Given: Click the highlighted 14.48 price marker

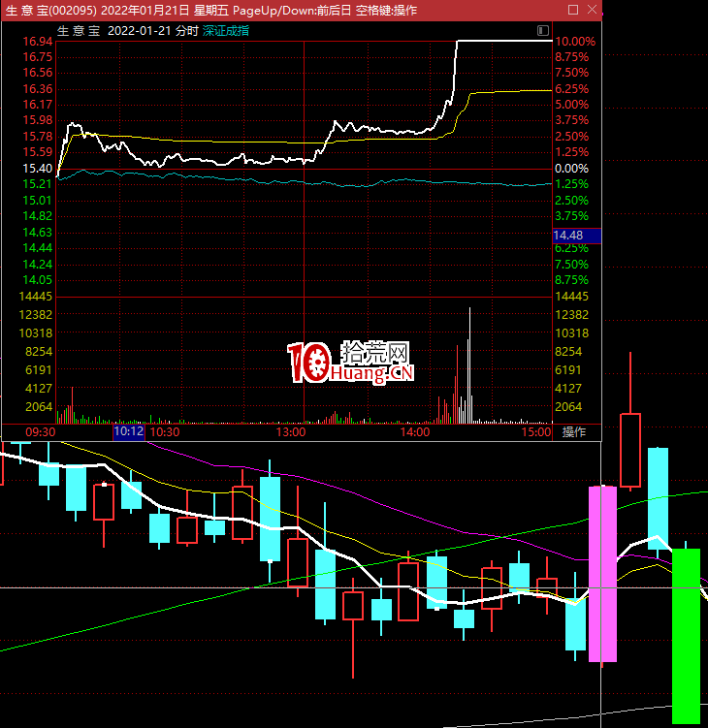Looking at the screenshot, I should [x=577, y=236].
